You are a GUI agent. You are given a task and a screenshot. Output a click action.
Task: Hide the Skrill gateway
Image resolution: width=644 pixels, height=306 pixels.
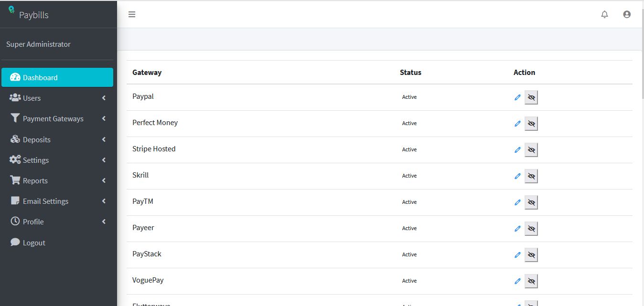[531, 176]
